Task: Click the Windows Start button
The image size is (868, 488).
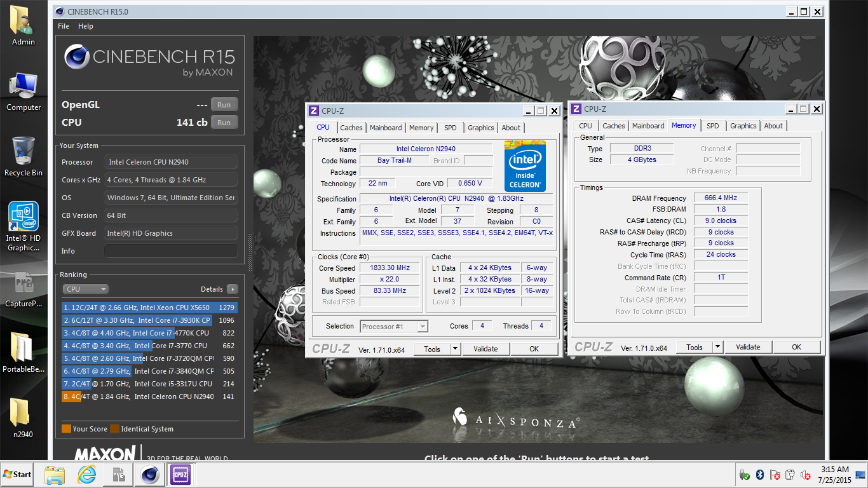Action: tap(17, 474)
